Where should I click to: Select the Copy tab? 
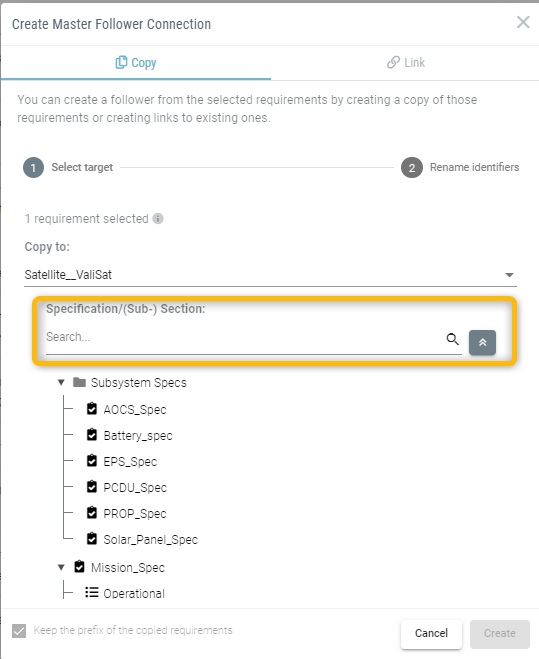coord(136,63)
